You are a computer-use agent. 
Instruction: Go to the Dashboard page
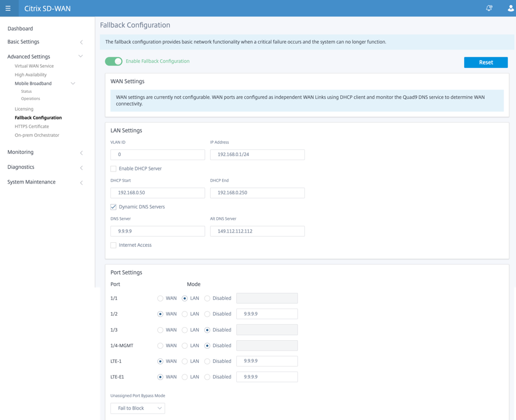click(20, 28)
